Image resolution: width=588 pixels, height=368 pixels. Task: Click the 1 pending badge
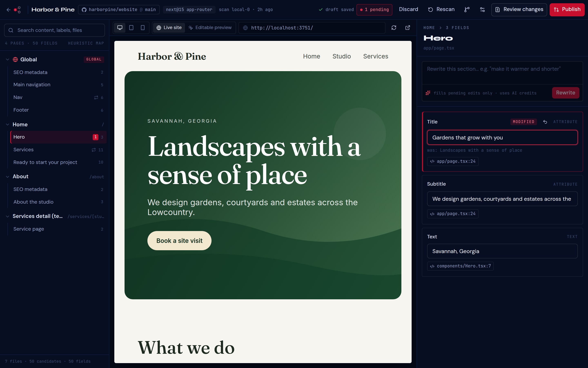[374, 10]
